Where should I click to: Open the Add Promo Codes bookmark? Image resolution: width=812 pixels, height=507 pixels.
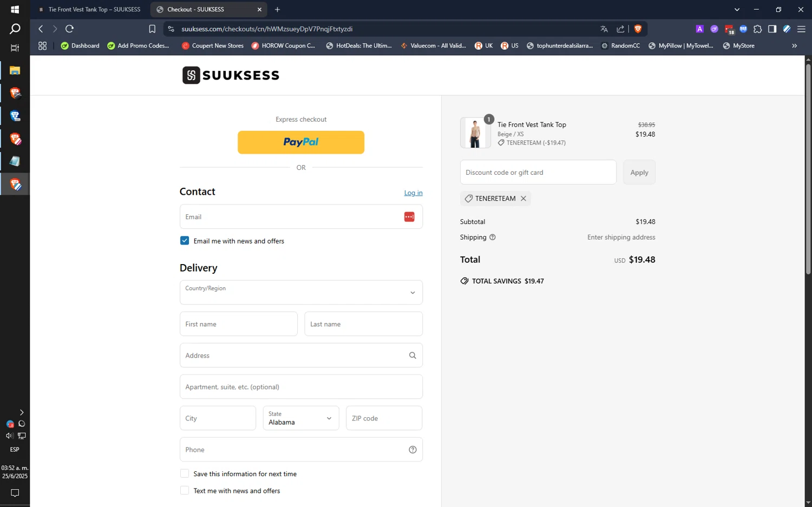(x=138, y=46)
